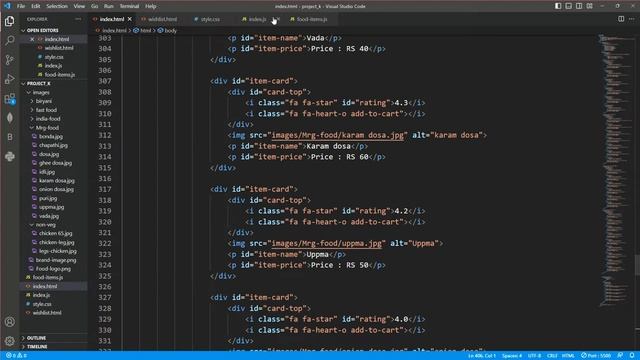Open the Go menu
The width and height of the screenshot is (640, 360).
click(x=94, y=6)
